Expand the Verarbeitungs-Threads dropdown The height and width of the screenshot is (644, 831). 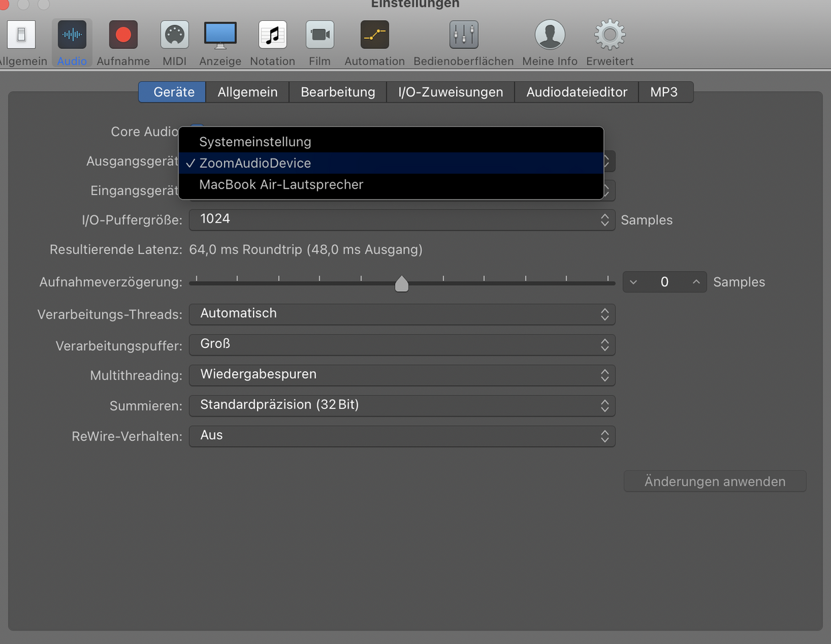click(x=402, y=314)
